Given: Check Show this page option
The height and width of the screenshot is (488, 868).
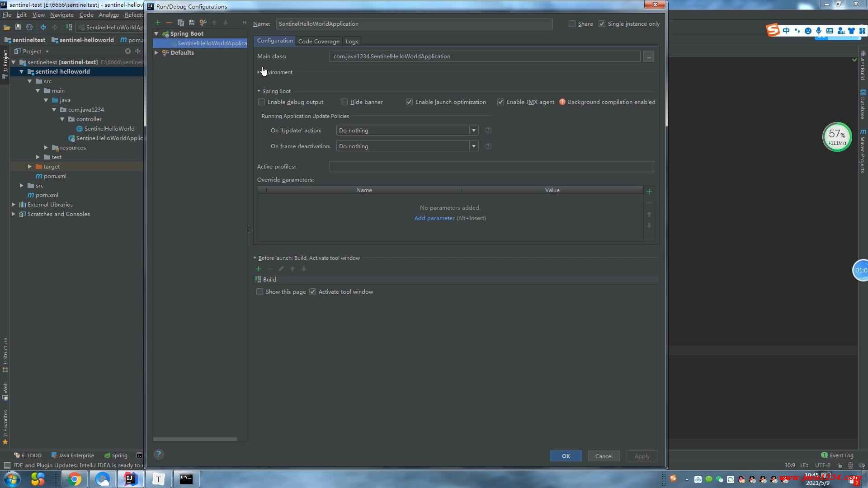Looking at the screenshot, I should (x=260, y=292).
